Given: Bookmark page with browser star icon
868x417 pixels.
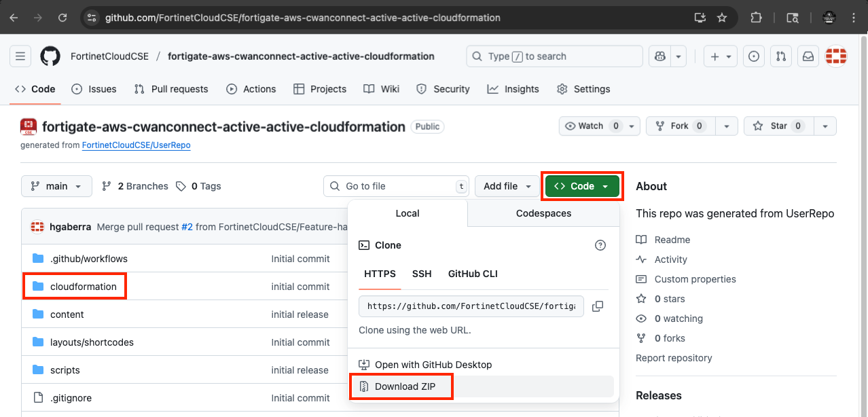Looking at the screenshot, I should click(722, 18).
